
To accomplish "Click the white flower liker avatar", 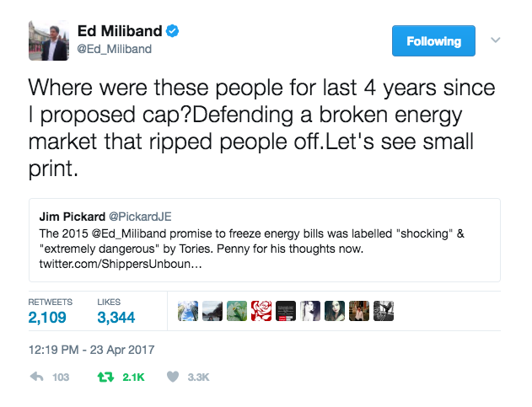I will tap(237, 311).
